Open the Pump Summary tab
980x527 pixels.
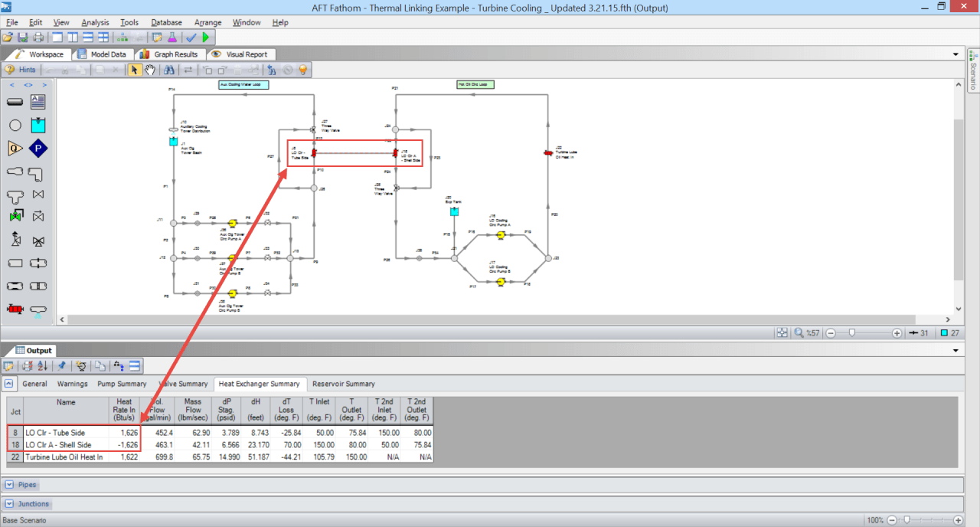click(122, 384)
